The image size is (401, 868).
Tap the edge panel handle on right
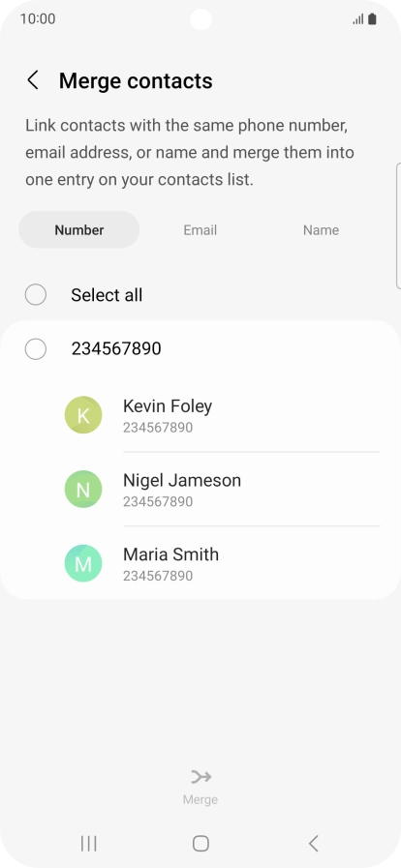point(398,225)
